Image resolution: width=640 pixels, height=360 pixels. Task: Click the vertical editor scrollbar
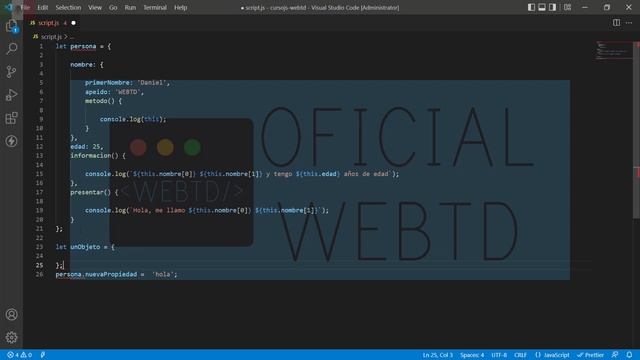coord(636,131)
